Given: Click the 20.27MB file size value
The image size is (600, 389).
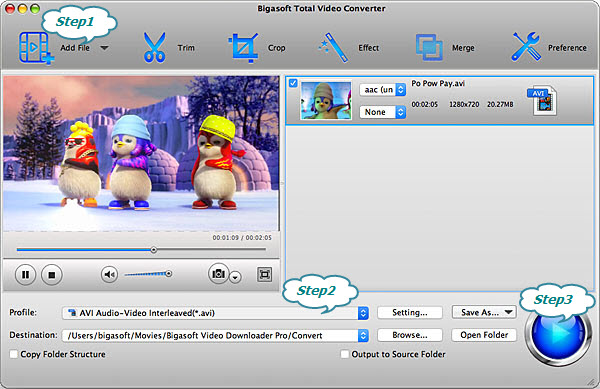Looking at the screenshot, I should pyautogui.click(x=500, y=104).
